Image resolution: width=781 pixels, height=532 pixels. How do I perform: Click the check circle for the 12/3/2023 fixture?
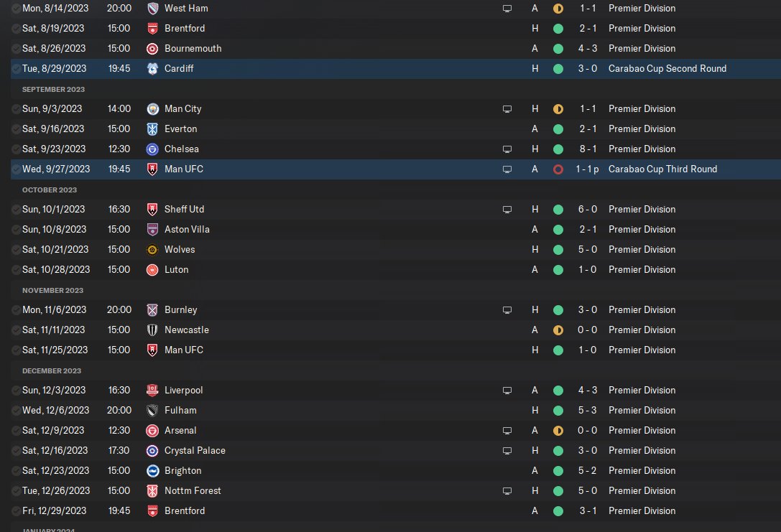tap(16, 391)
